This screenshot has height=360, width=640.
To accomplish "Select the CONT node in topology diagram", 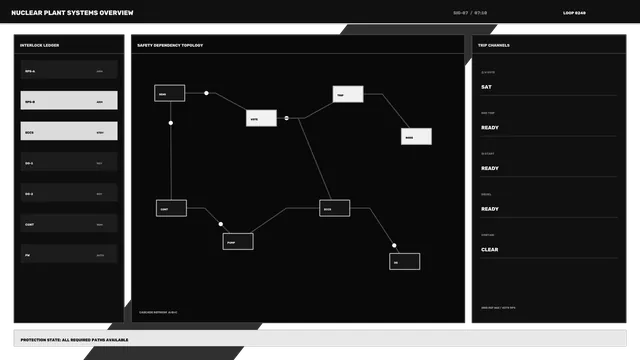I will pyautogui.click(x=171, y=208).
